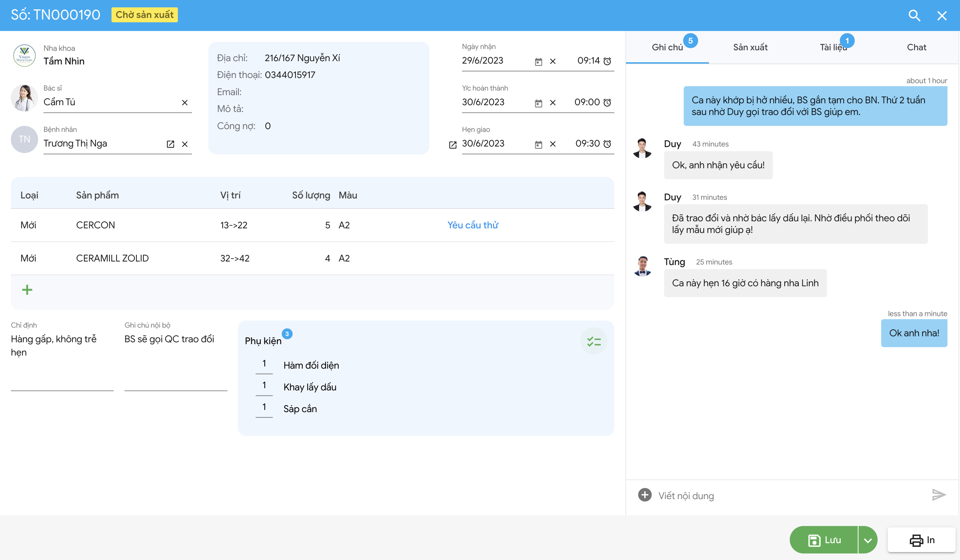Click the search icon in top bar
Viewport: 960px width, 560px height.
tap(914, 15)
